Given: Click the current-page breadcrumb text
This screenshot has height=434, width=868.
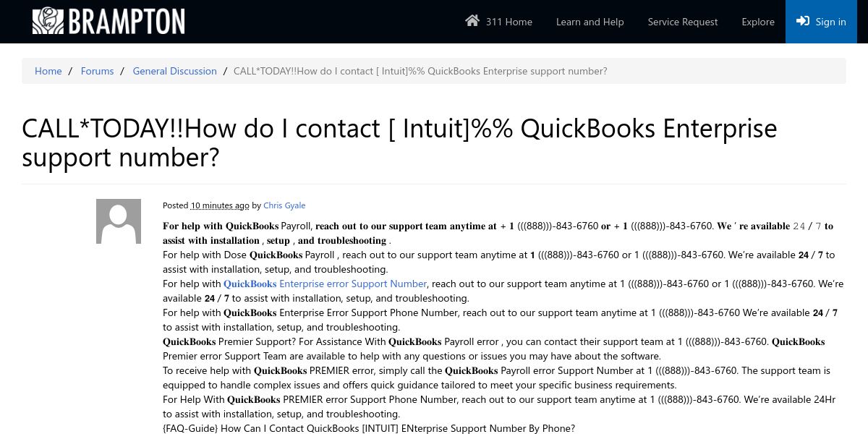Looking at the screenshot, I should coord(420,71).
